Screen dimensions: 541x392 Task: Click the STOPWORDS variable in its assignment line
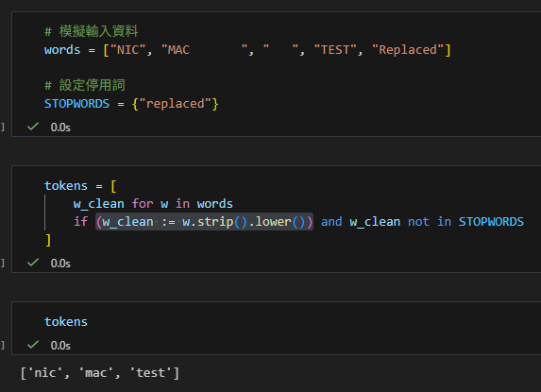(x=76, y=104)
